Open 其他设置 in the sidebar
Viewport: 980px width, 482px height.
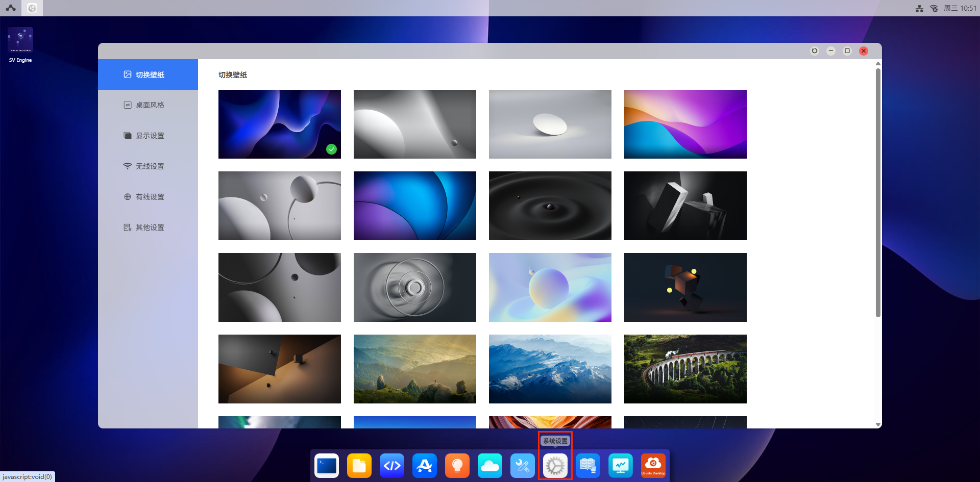[x=150, y=227]
